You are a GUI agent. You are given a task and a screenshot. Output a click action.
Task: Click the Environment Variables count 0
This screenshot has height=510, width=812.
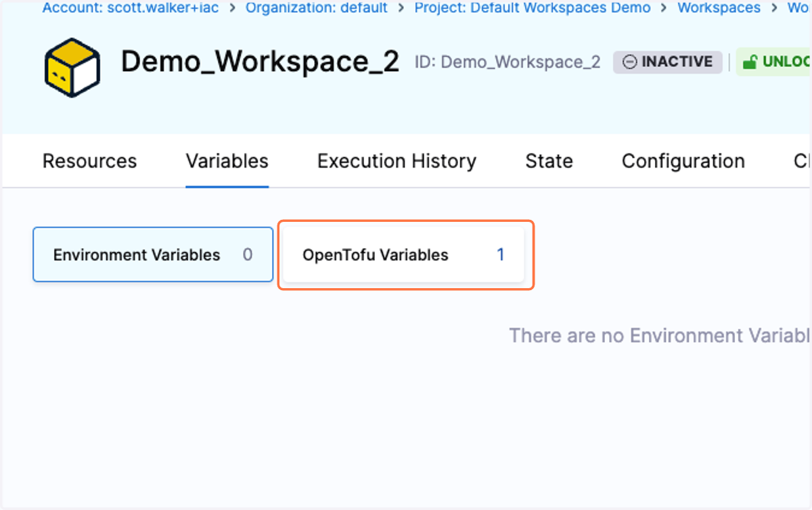coord(248,255)
